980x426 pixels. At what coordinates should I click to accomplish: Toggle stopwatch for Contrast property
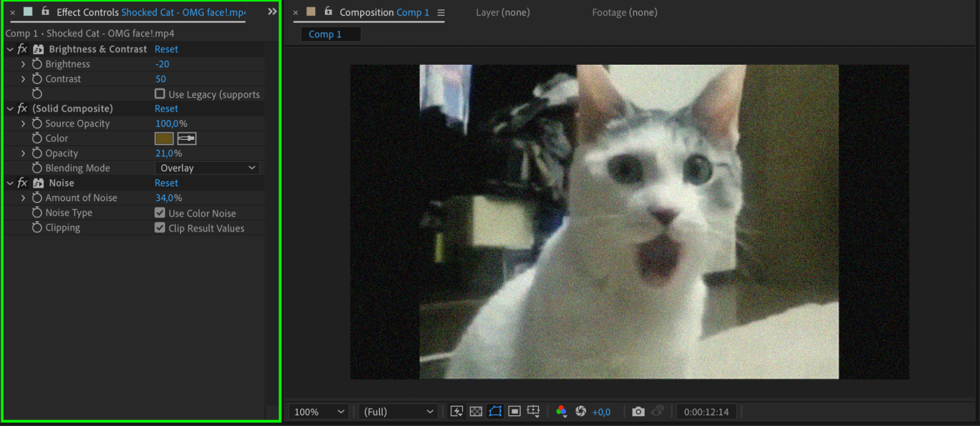tap(37, 79)
